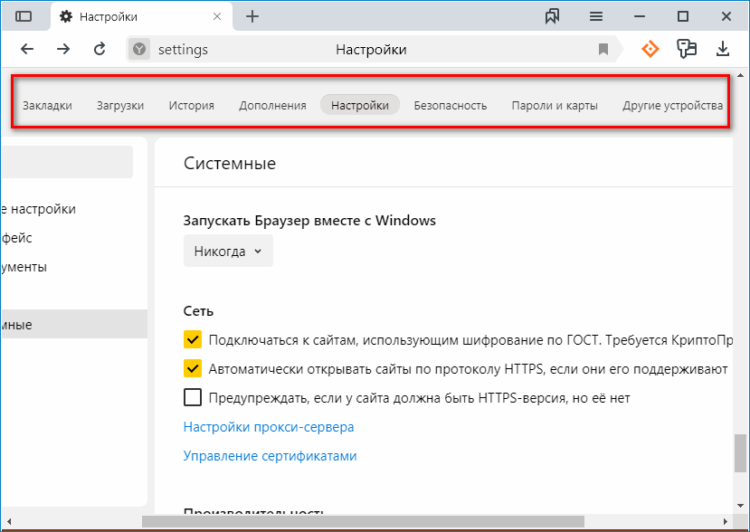Click the scroll down arrow on vertical scrollbar

pos(740,506)
